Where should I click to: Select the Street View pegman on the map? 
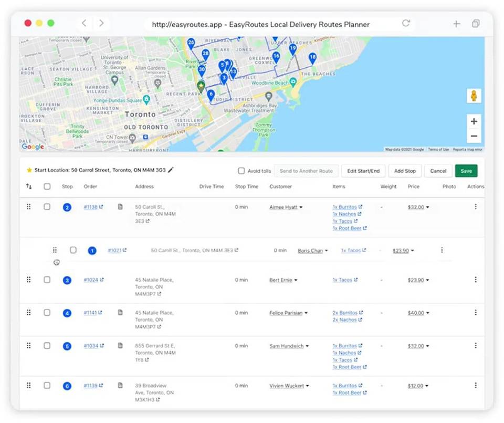tap(474, 96)
